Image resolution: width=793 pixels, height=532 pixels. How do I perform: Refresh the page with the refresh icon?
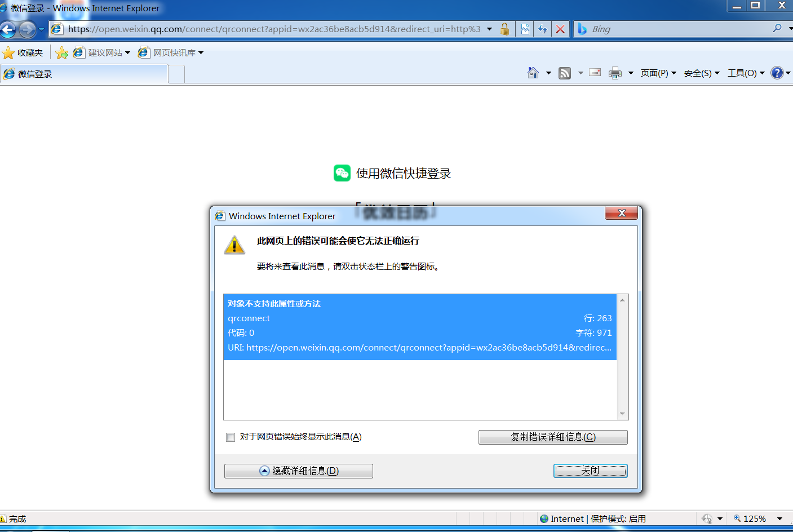click(x=542, y=29)
